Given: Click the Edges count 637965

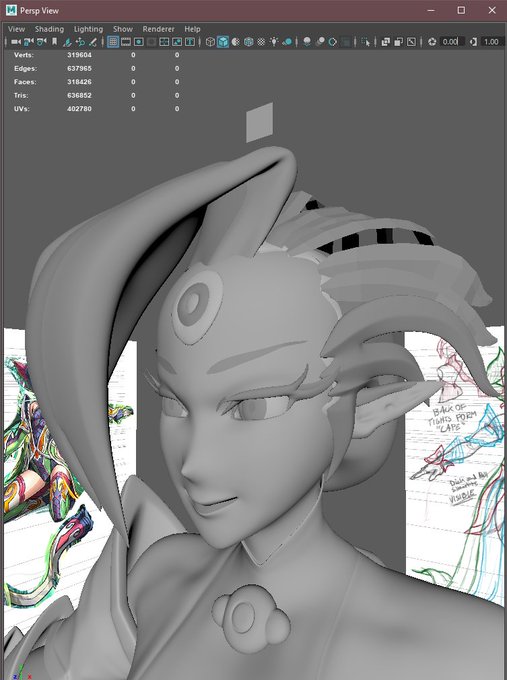Looking at the screenshot, I should (x=79, y=69).
